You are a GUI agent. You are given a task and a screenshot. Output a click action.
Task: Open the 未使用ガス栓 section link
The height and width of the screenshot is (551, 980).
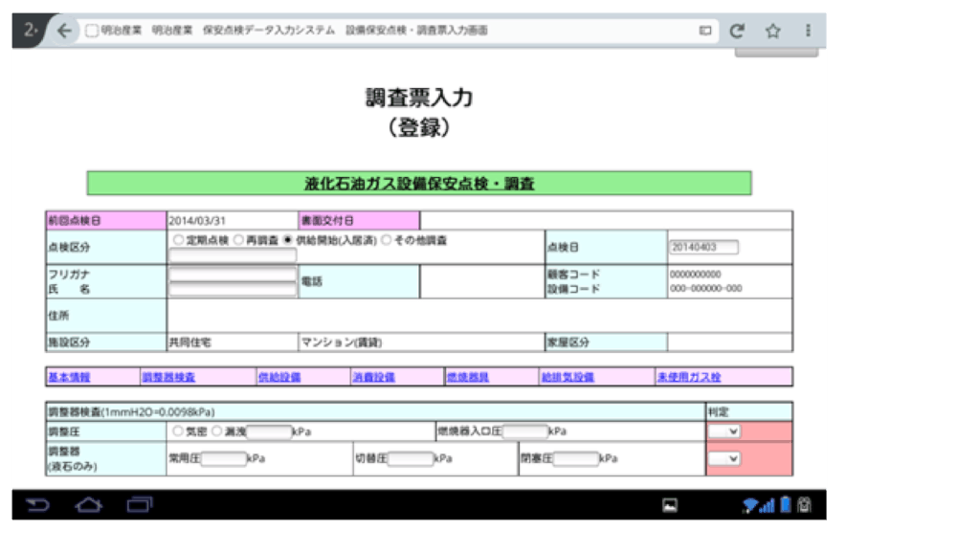(688, 377)
